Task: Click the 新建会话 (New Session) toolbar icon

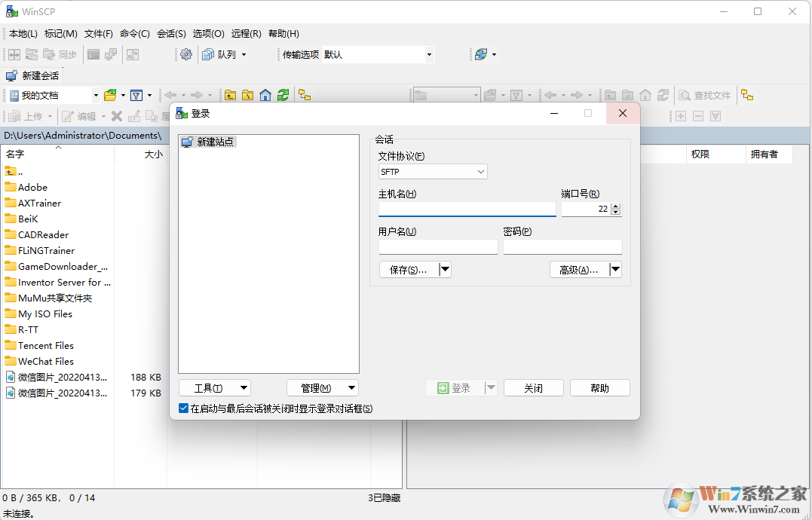Action: click(x=11, y=75)
